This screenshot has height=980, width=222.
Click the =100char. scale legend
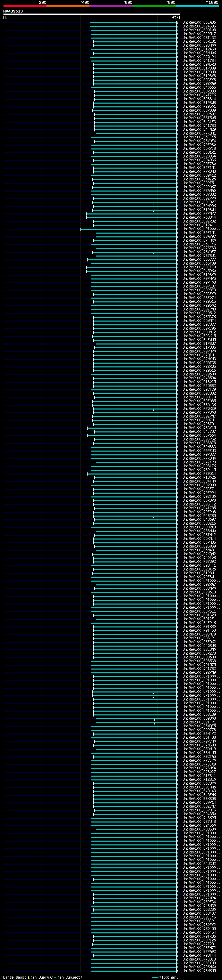pyautogui.click(x=165, y=977)
